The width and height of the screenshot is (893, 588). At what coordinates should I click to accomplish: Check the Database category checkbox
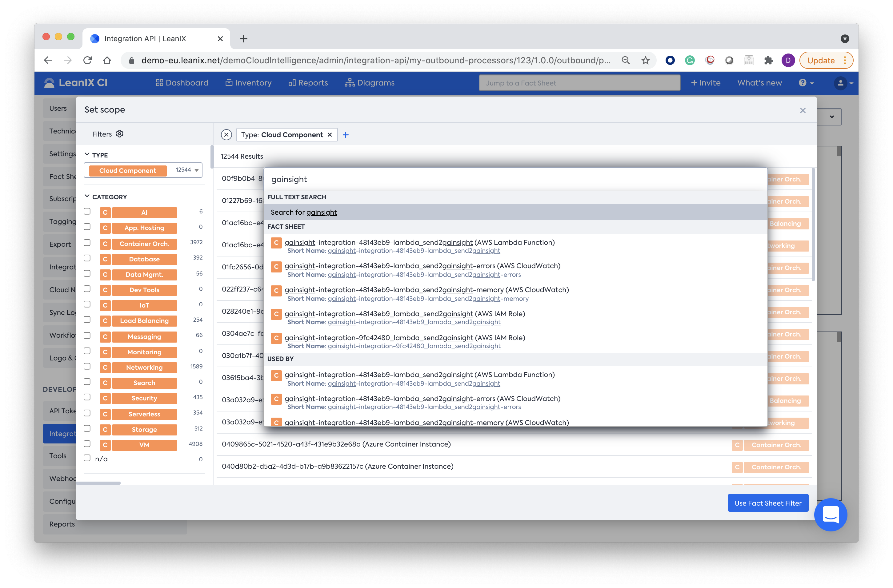(87, 258)
